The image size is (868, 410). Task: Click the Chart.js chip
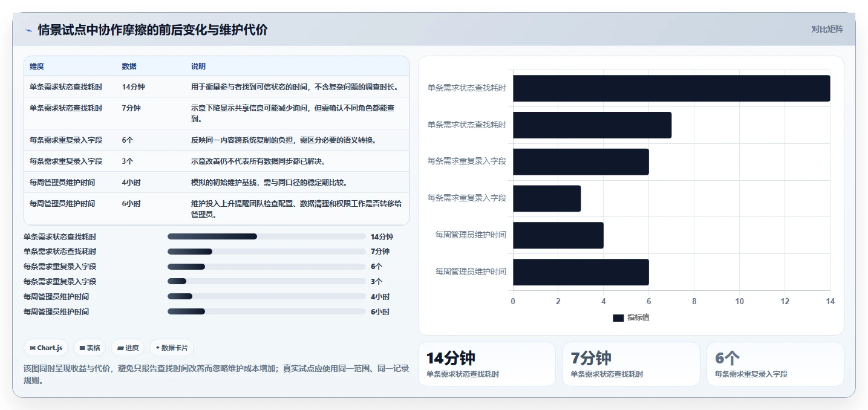click(47, 348)
